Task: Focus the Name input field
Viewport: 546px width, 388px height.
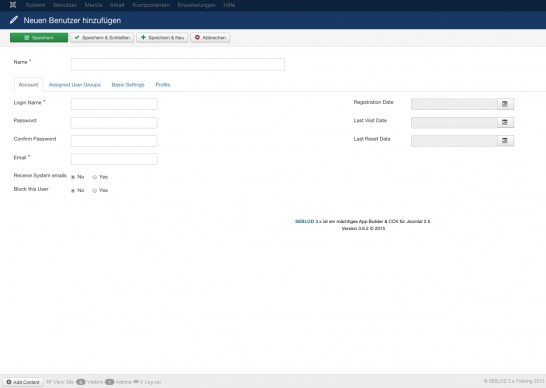Action: [x=178, y=64]
